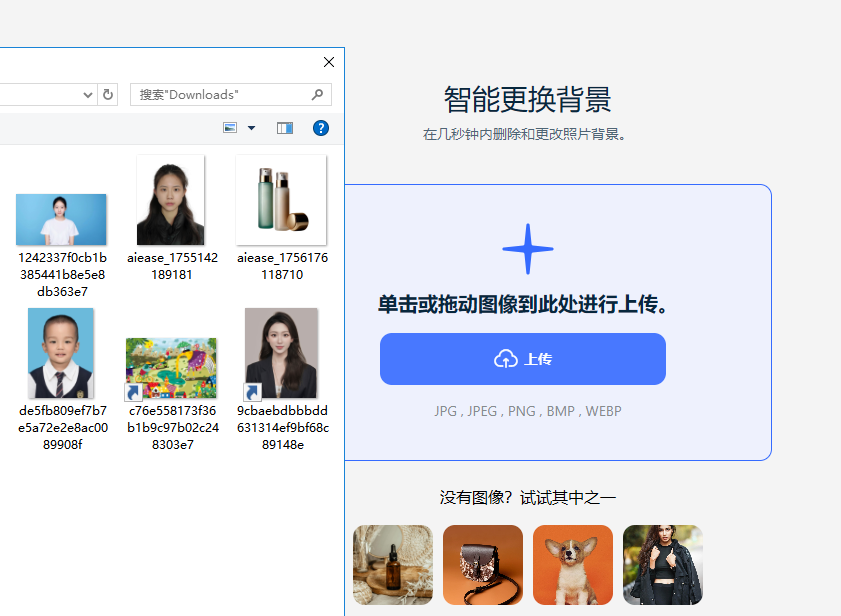
Task: Click the blue 上传 upload button
Action: (522, 359)
